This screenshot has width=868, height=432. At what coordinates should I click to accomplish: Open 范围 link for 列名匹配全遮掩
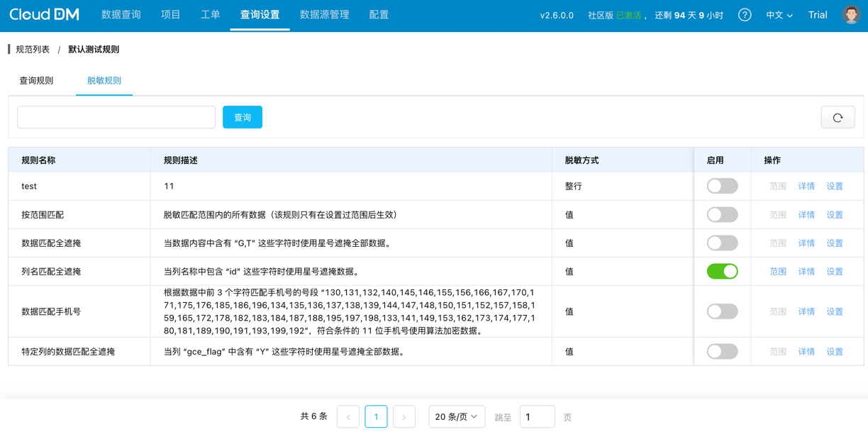[x=778, y=272]
